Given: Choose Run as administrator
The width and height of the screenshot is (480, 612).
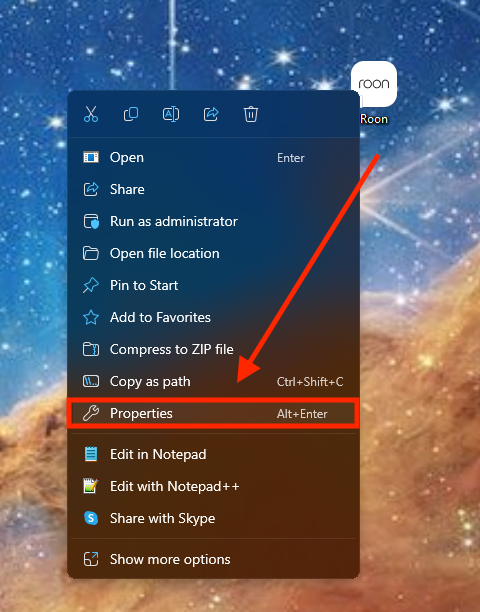Looking at the screenshot, I should (213, 222).
